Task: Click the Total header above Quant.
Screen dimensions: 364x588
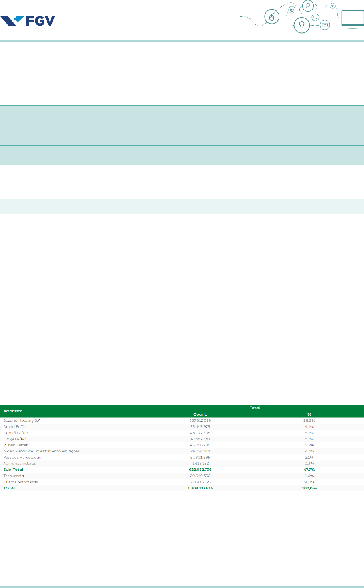Action: [255, 408]
